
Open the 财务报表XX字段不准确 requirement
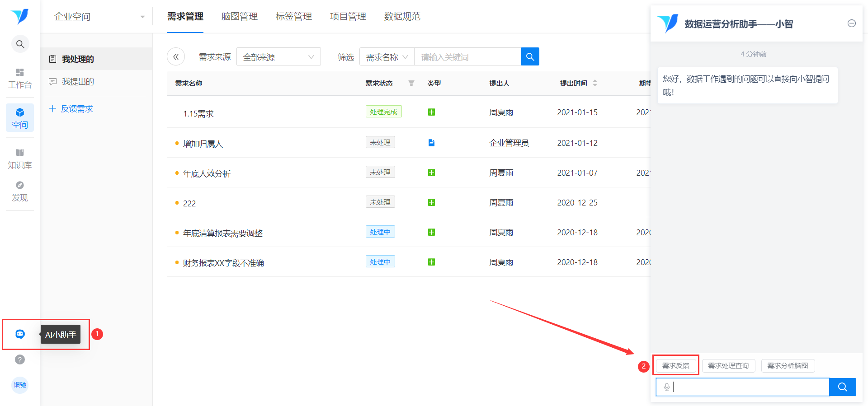(223, 263)
